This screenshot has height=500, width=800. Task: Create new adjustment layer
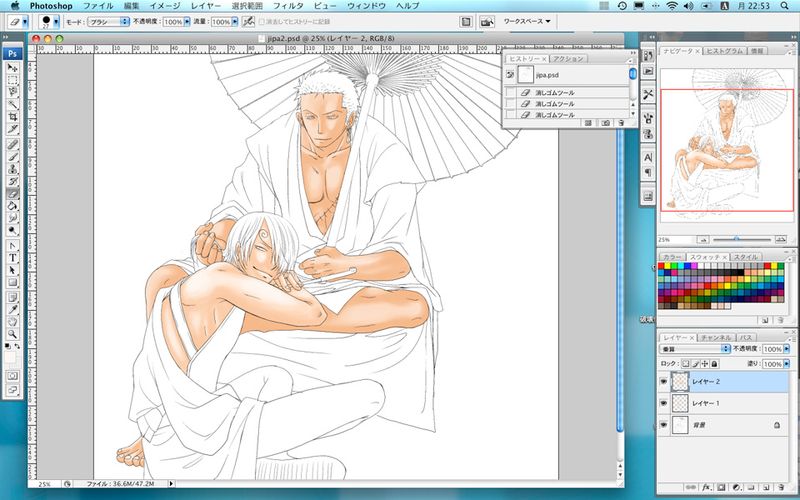[x=736, y=488]
